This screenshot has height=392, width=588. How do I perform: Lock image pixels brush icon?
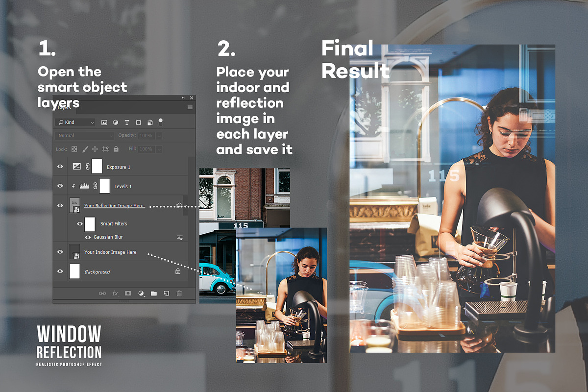[85, 148]
